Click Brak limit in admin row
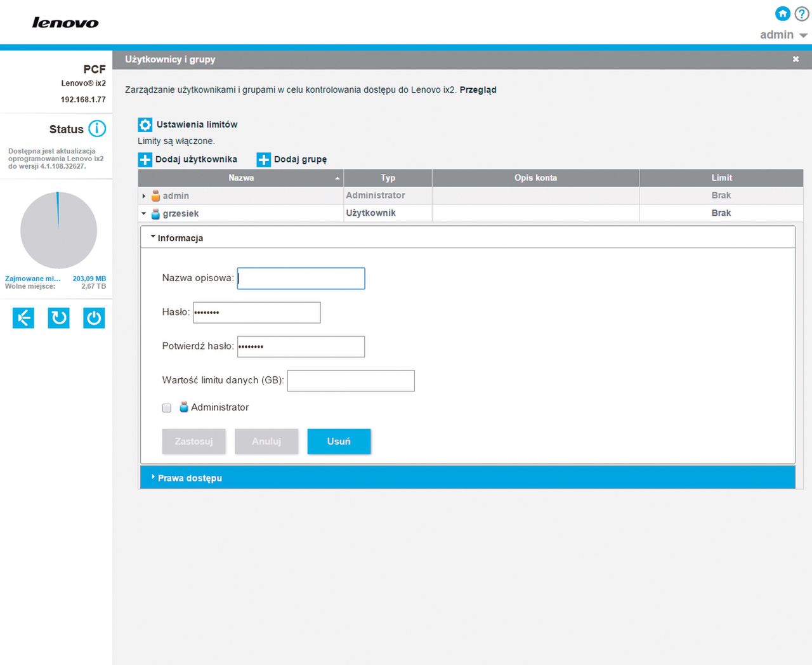This screenshot has height=665, width=812. pyautogui.click(x=721, y=195)
